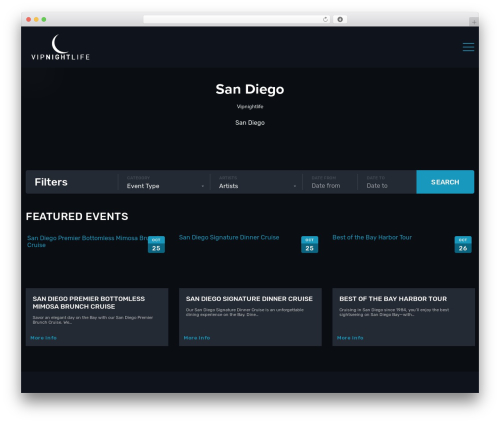Click the FEATURED EVENTS heading
The width and height of the screenshot is (500, 423).
[77, 216]
